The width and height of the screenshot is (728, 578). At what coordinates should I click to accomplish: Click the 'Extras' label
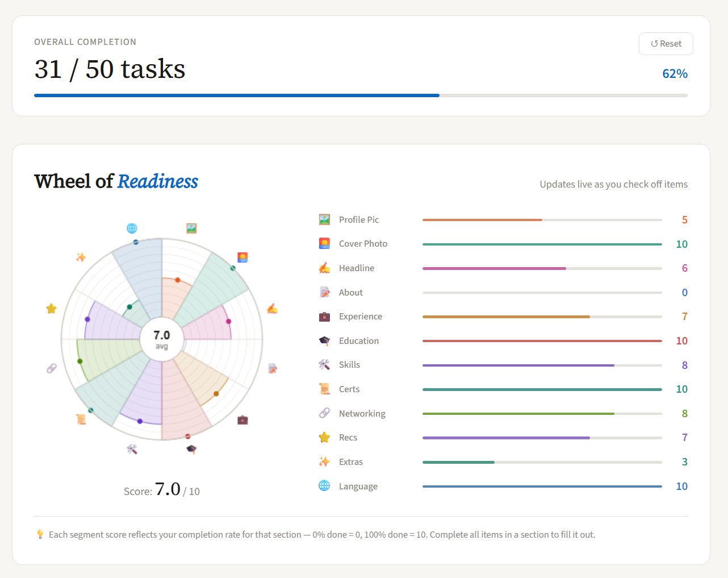tap(351, 462)
